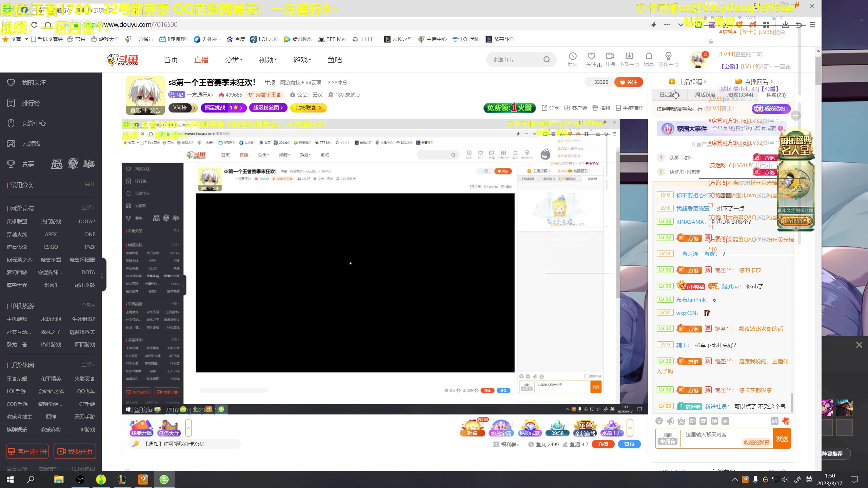
Task: Click the crown A font style icon
Action: click(681, 421)
